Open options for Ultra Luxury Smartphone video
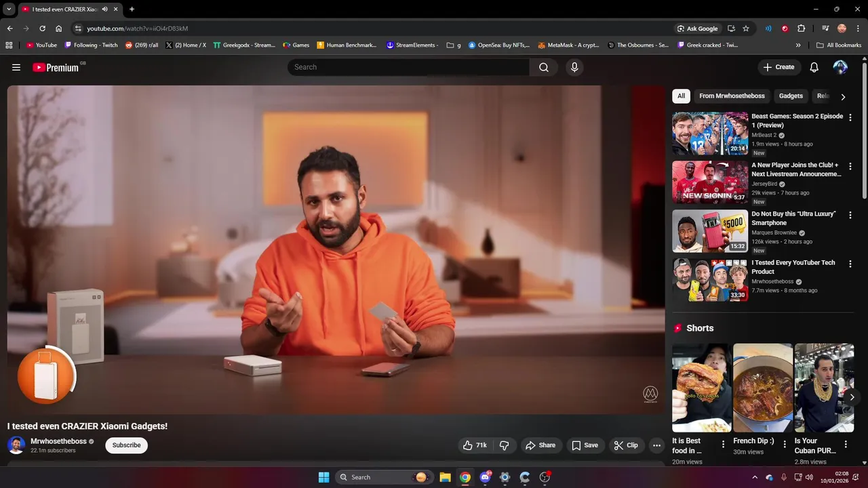868x488 pixels. pos(850,215)
